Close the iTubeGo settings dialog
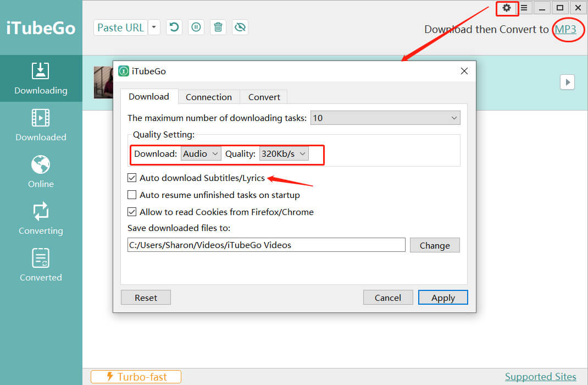The width and height of the screenshot is (588, 385). (464, 71)
